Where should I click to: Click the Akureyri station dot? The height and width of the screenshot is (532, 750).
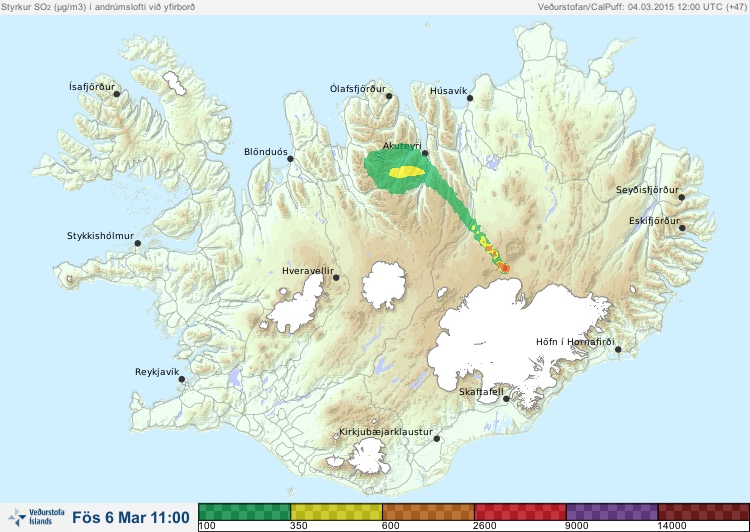[x=425, y=153]
